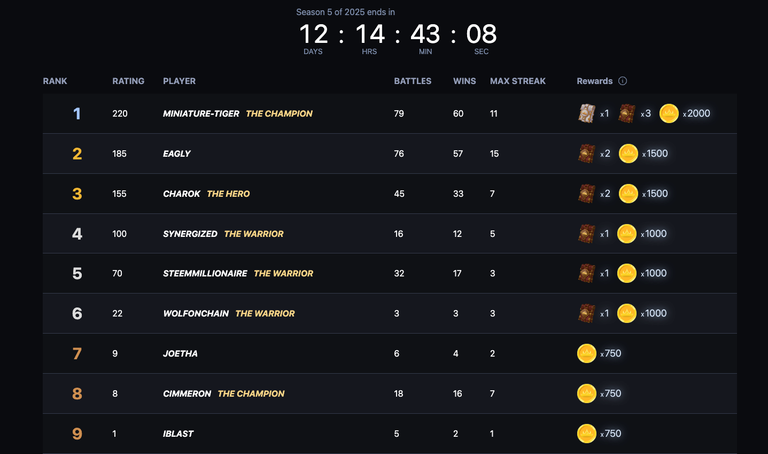Click IBLAST's 750 coin reward icon
The width and height of the screenshot is (768, 454).
coord(586,433)
